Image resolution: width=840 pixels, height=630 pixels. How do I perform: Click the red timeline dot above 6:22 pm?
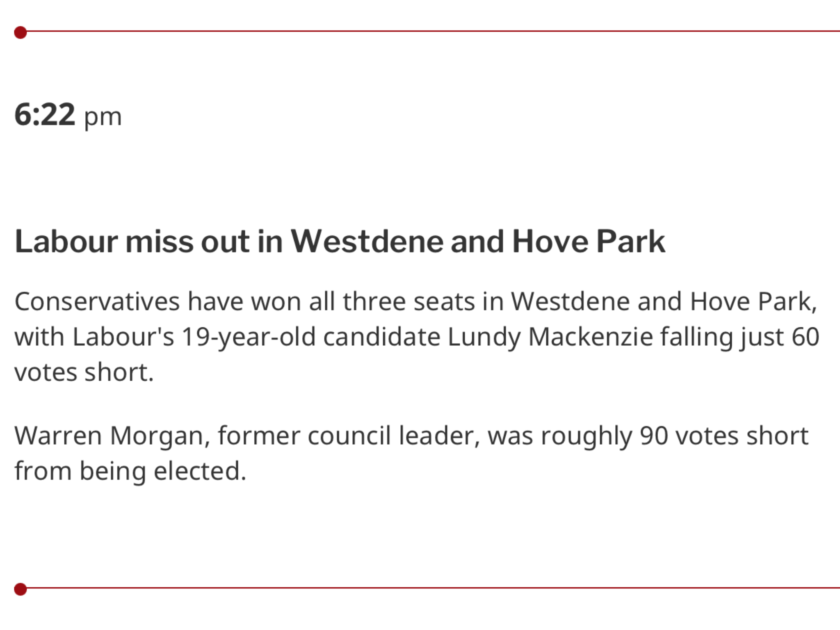point(20,32)
